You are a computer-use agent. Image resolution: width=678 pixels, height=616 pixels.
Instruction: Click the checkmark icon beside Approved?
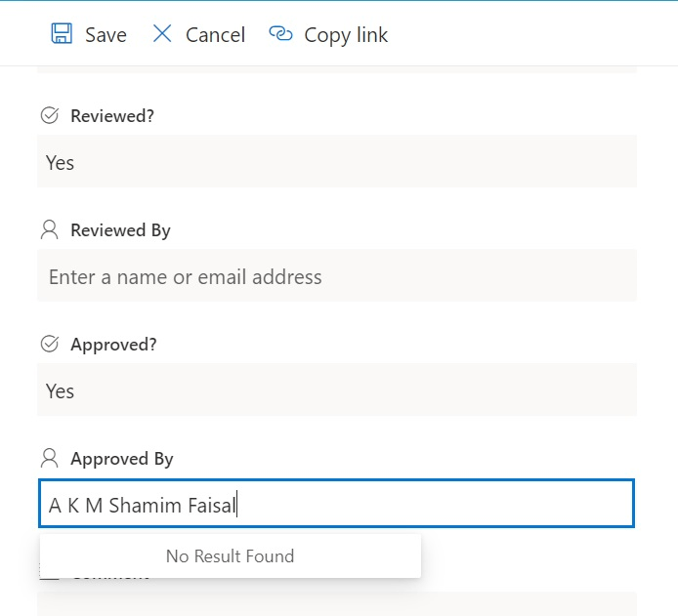click(x=49, y=344)
